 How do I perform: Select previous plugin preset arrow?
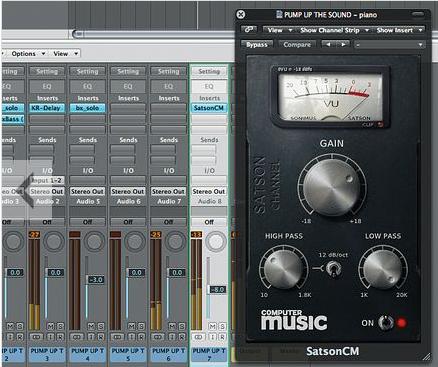point(329,44)
